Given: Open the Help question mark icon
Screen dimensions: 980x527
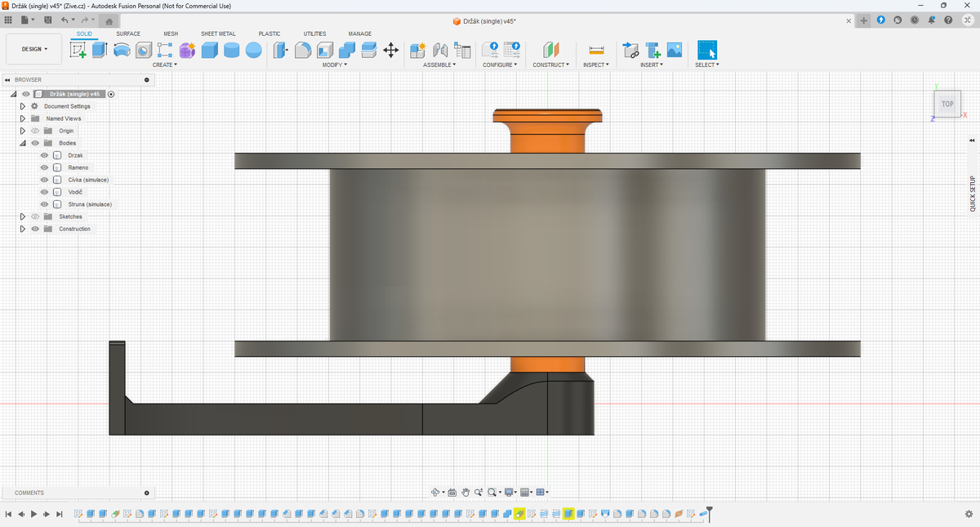Looking at the screenshot, I should point(947,20).
